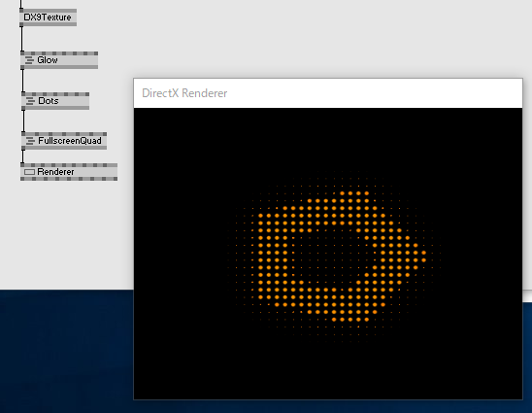The height and width of the screenshot is (413, 532).
Task: Select the DX9Texture node
Action: 49,17
